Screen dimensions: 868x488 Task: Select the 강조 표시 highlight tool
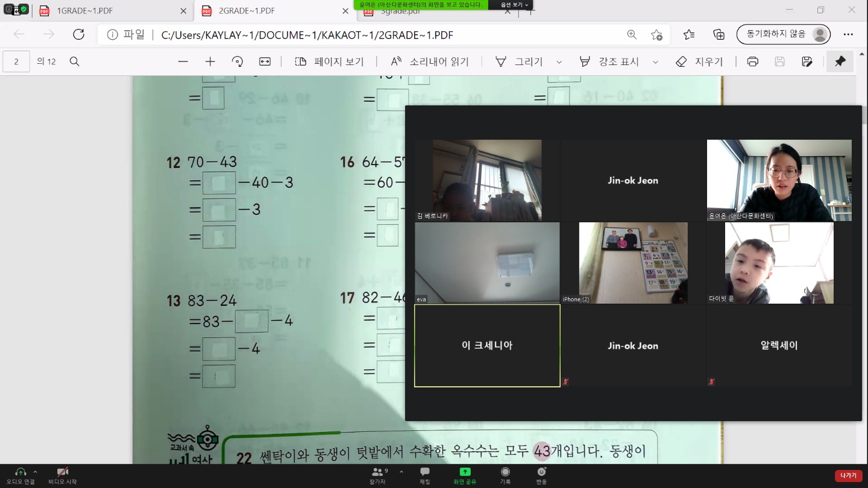tap(609, 61)
